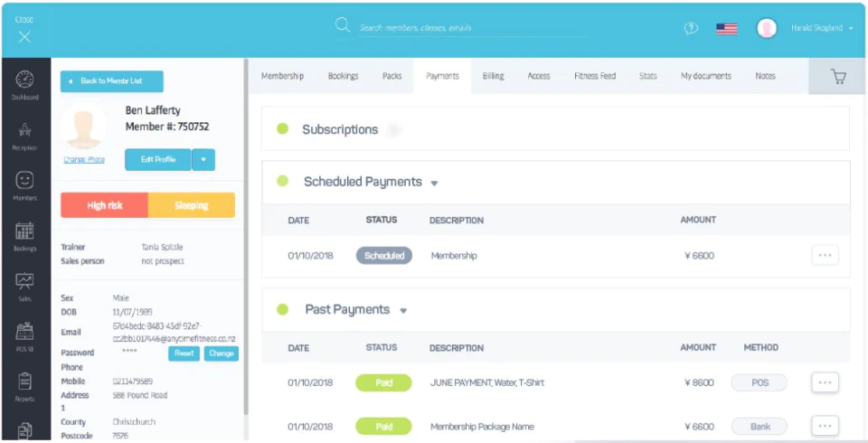Viewport: 868px width, 443px height.
Task: Switch to the Membership tab
Action: [x=282, y=76]
